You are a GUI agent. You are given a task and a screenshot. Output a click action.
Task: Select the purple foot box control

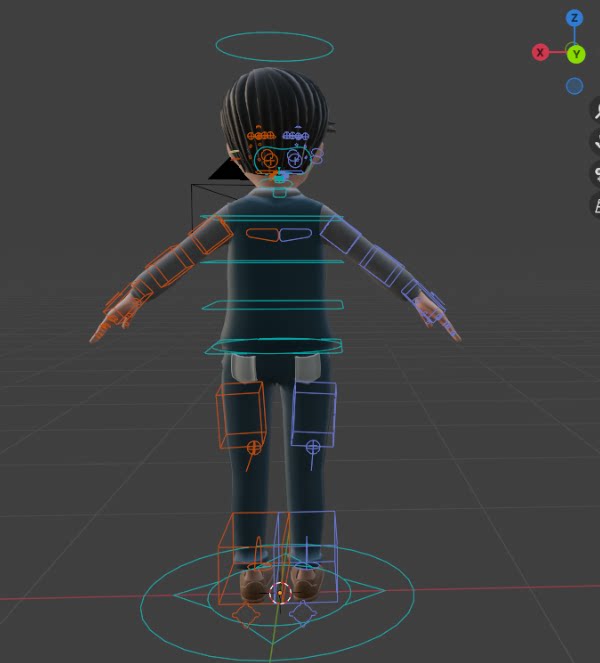tap(306, 557)
